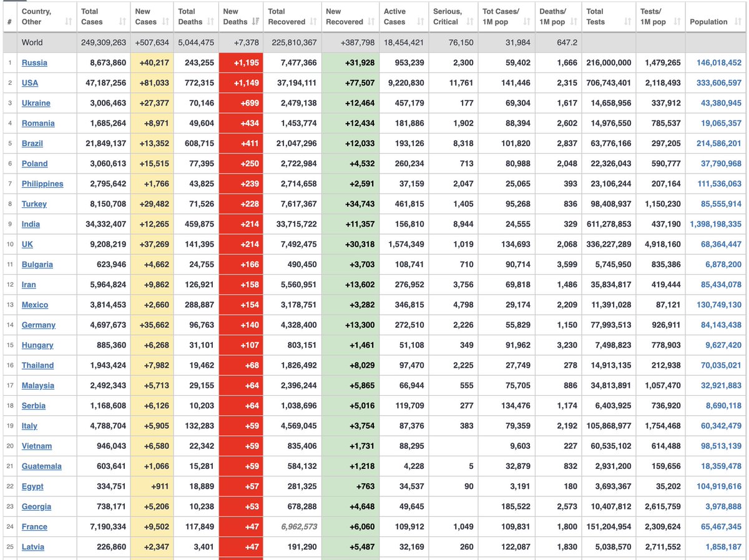This screenshot has height=560, width=749.
Task: Open the Vietnam country link
Action: click(x=37, y=446)
